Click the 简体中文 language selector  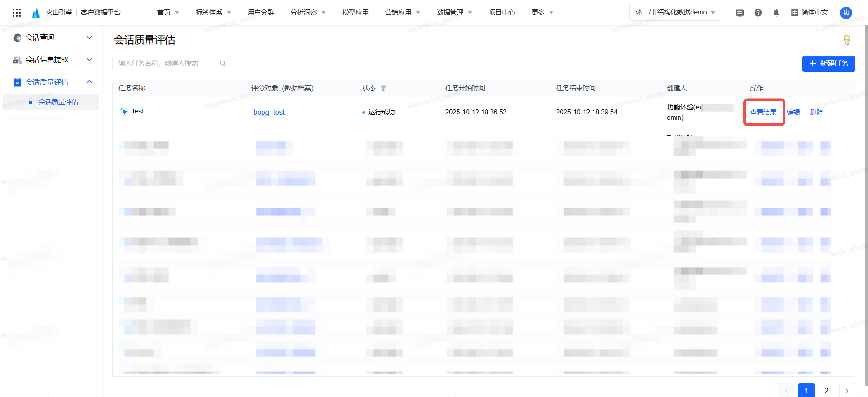[x=809, y=13]
